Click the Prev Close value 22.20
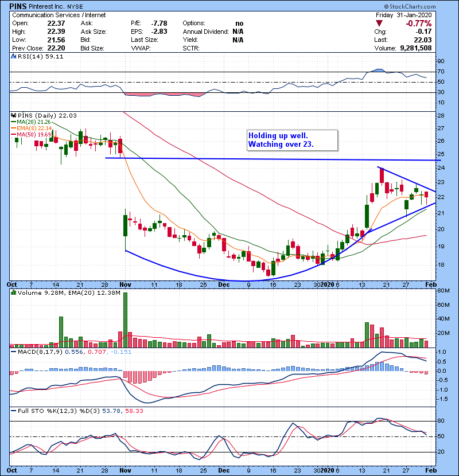Image resolution: width=459 pixels, height=476 pixels. (x=56, y=48)
